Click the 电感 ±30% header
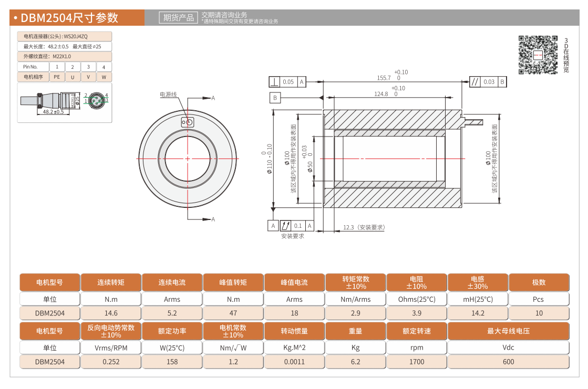 (x=478, y=282)
